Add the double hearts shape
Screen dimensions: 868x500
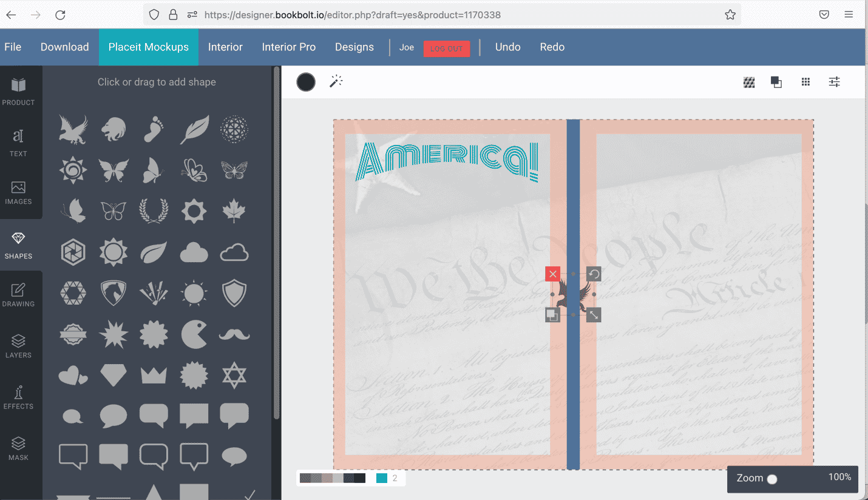tap(73, 376)
